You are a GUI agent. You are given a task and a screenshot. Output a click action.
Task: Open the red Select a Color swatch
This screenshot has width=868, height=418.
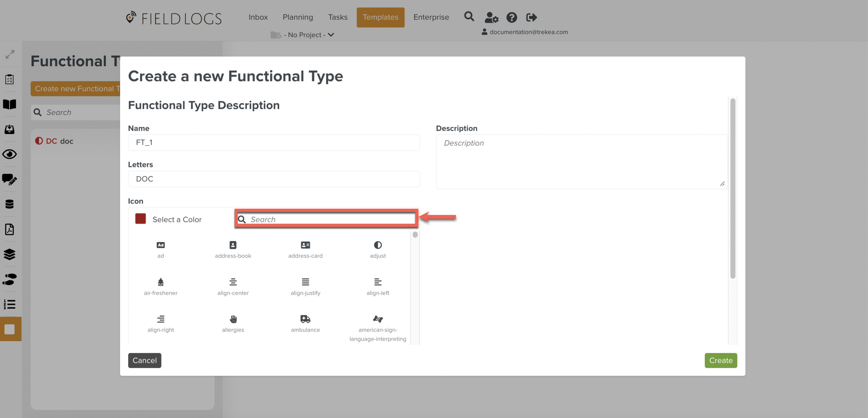(x=141, y=219)
